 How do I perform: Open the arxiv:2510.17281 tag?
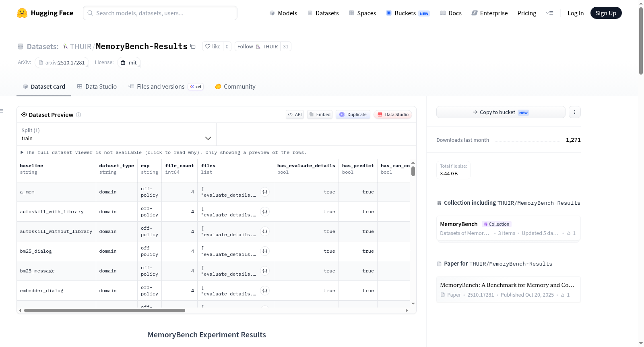62,62
